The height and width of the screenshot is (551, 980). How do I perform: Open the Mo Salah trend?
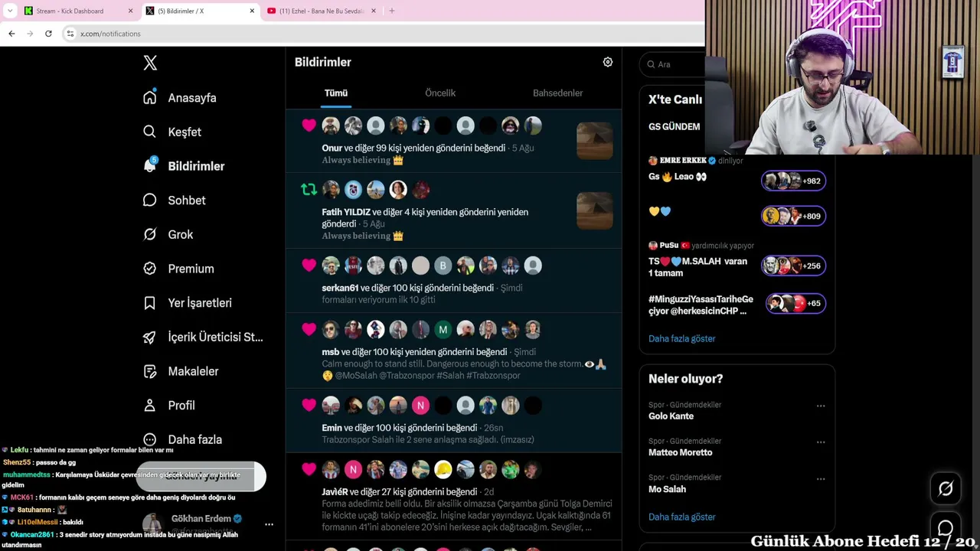(x=667, y=489)
